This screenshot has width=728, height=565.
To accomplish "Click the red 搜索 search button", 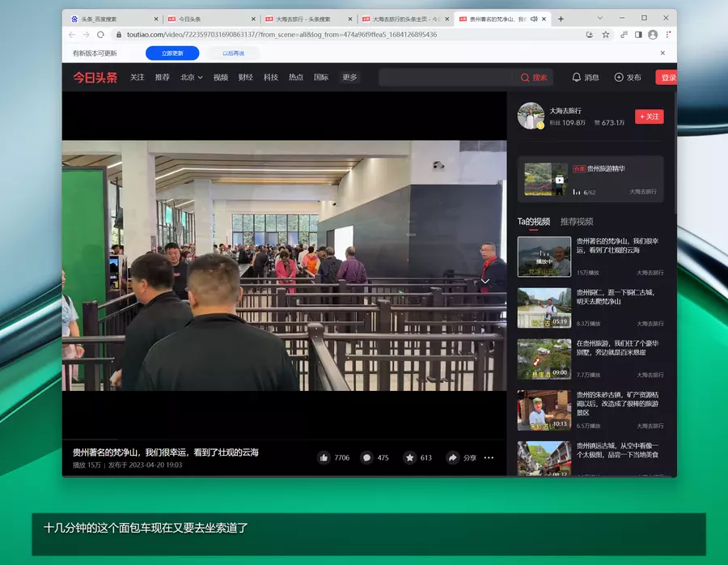I will (534, 78).
